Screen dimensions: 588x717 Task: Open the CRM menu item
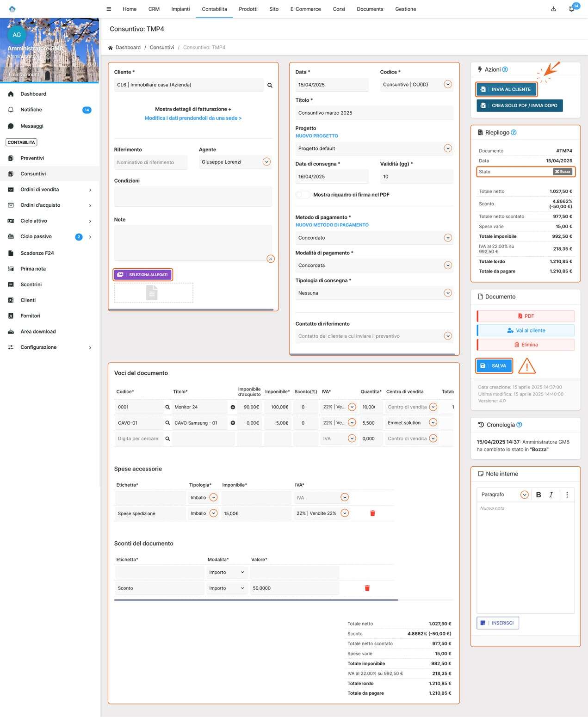pyautogui.click(x=154, y=9)
